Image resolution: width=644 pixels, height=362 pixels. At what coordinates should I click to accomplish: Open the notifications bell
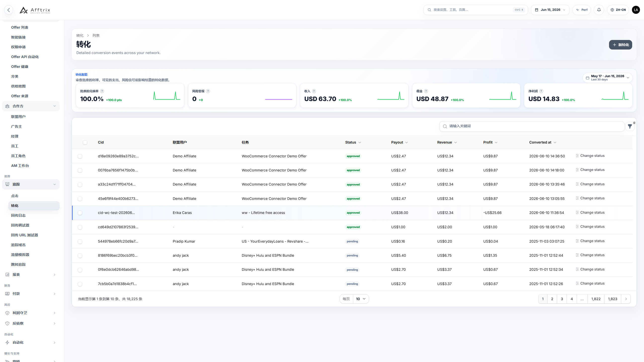pyautogui.click(x=599, y=10)
